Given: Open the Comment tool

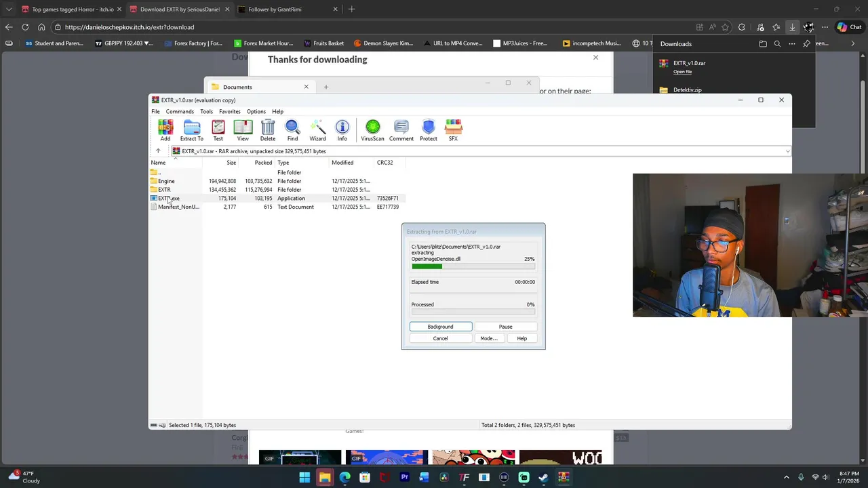Looking at the screenshot, I should coord(401,130).
